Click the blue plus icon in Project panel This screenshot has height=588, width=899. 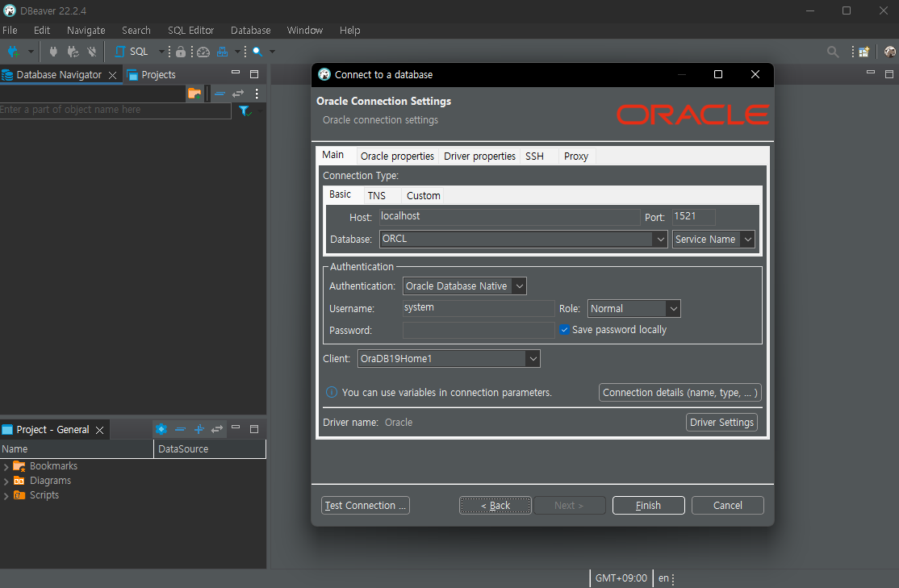199,429
